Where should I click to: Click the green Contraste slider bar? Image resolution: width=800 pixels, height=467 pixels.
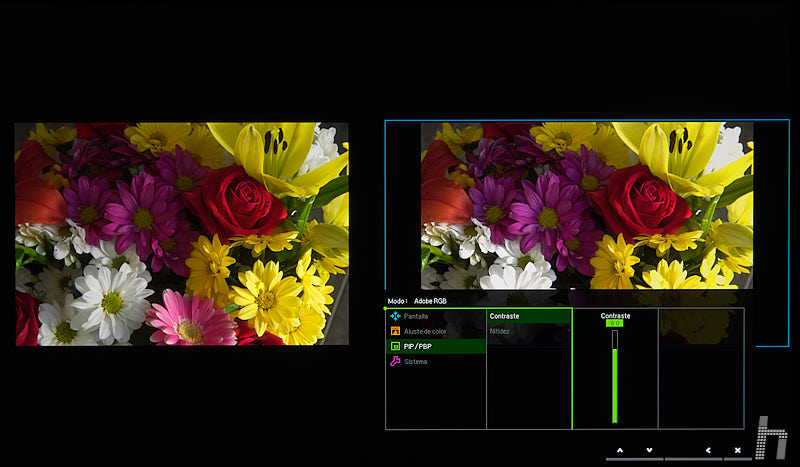[615, 385]
